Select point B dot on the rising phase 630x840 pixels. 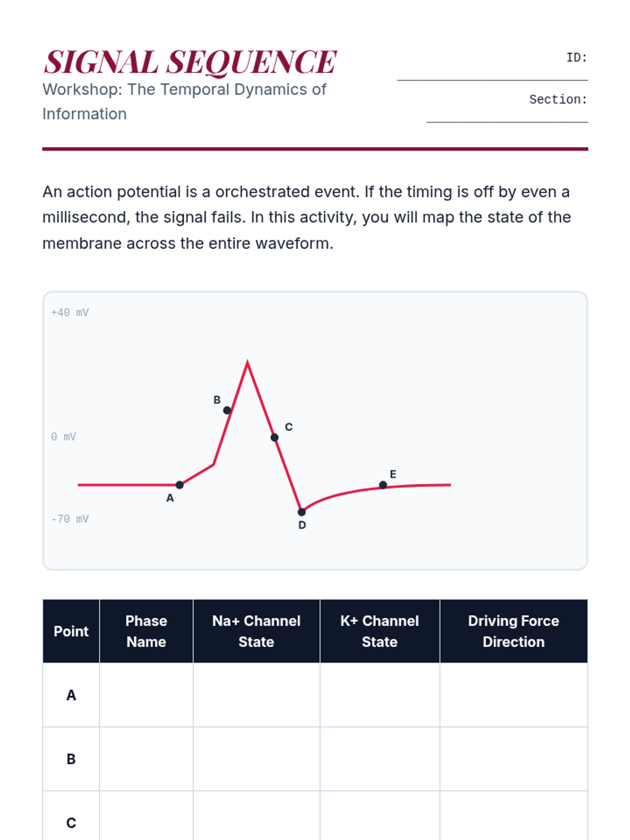(x=227, y=410)
